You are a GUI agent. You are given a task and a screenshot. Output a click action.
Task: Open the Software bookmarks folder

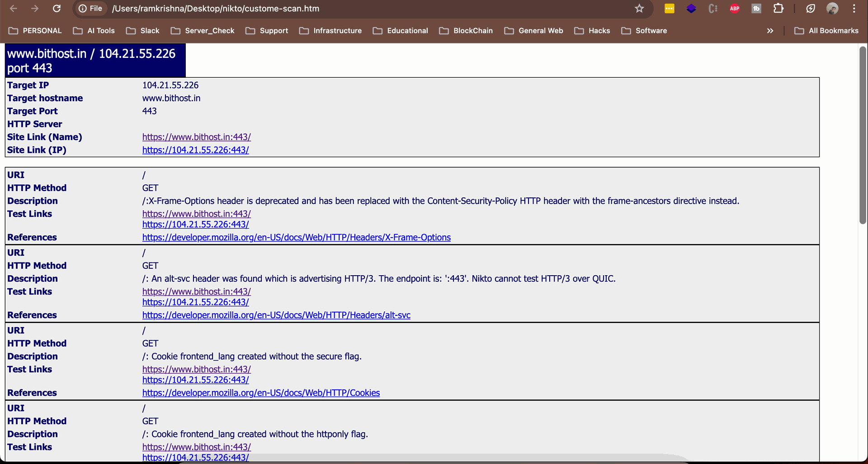click(x=644, y=31)
